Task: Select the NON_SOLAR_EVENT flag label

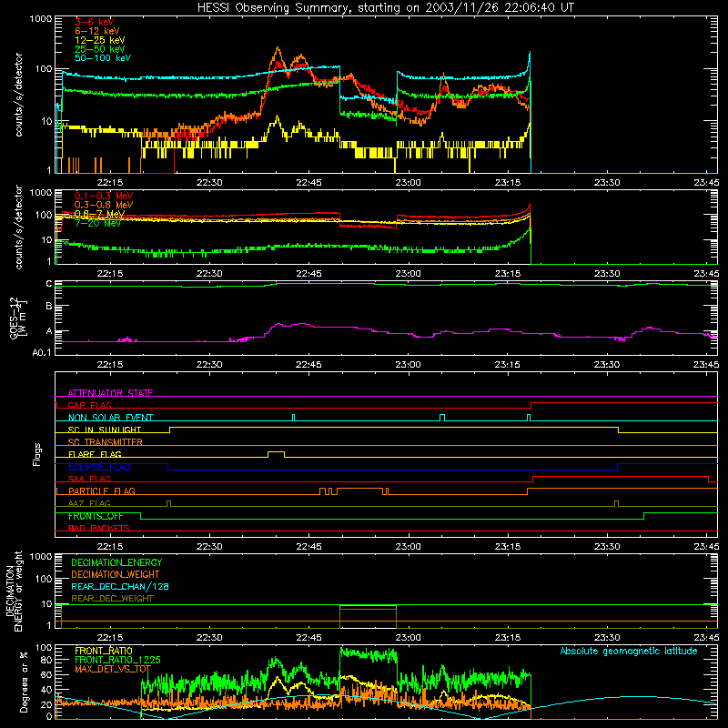Action: (110, 418)
